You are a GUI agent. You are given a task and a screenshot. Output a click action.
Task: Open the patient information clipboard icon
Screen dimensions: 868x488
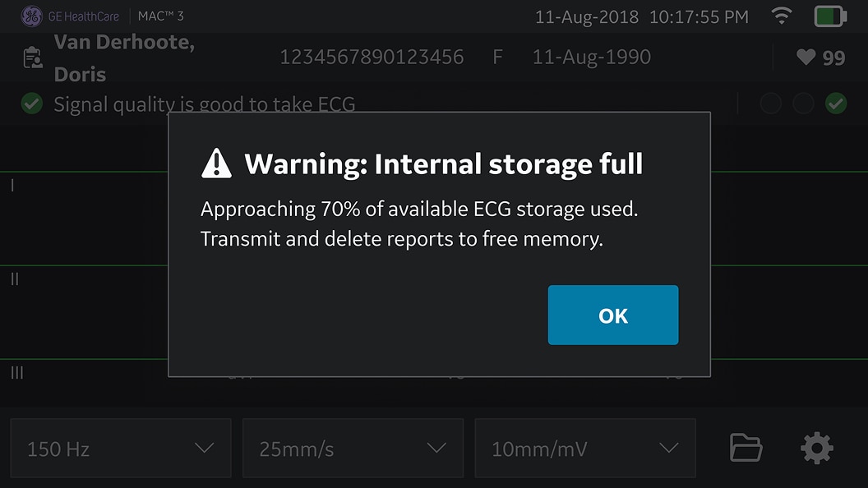point(33,58)
